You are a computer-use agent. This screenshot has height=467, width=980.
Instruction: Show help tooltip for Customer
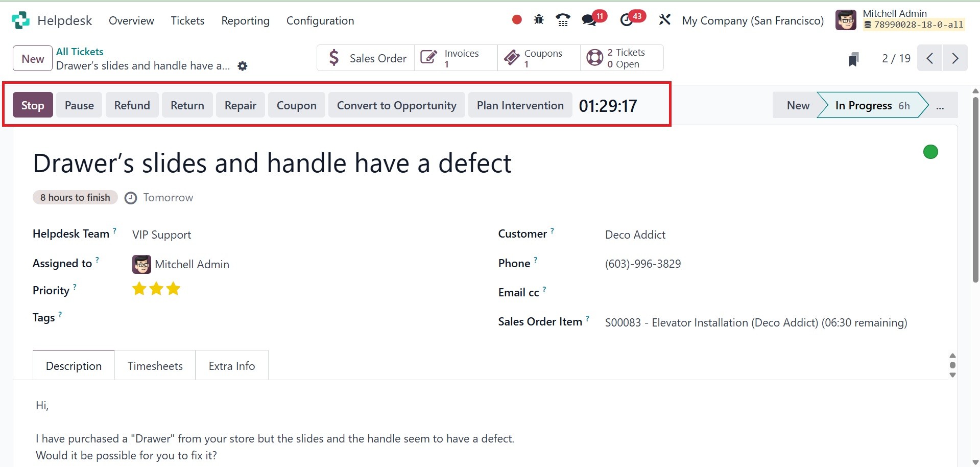tap(552, 230)
